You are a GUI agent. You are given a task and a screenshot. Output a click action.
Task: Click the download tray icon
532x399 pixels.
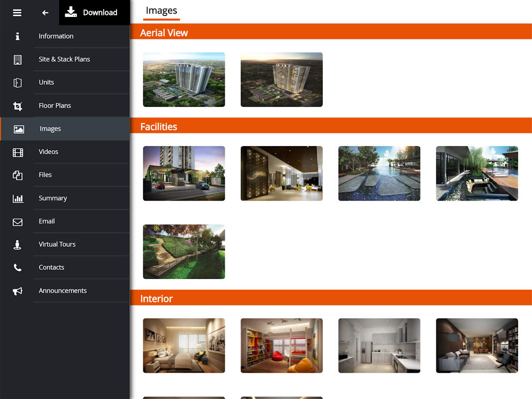point(71,12)
